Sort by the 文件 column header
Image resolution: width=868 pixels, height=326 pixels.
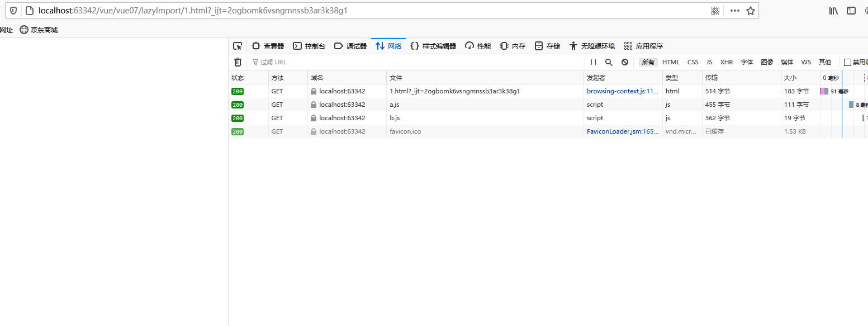click(x=485, y=78)
